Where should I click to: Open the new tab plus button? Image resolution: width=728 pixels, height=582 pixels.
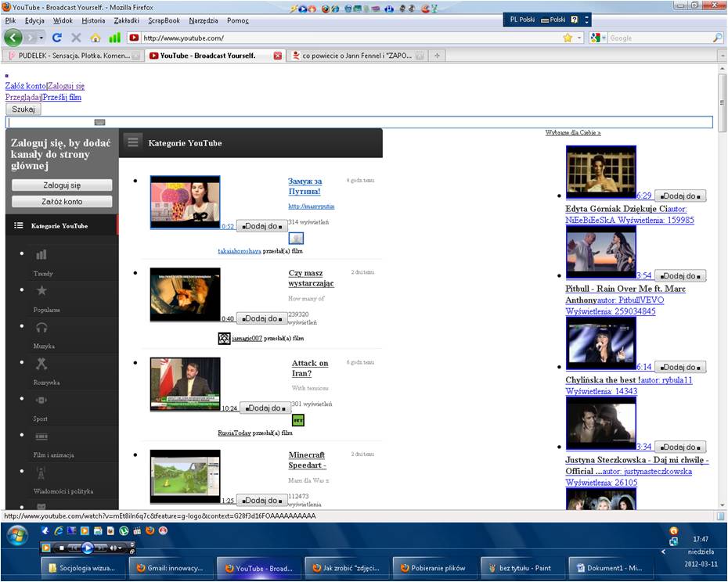click(437, 56)
